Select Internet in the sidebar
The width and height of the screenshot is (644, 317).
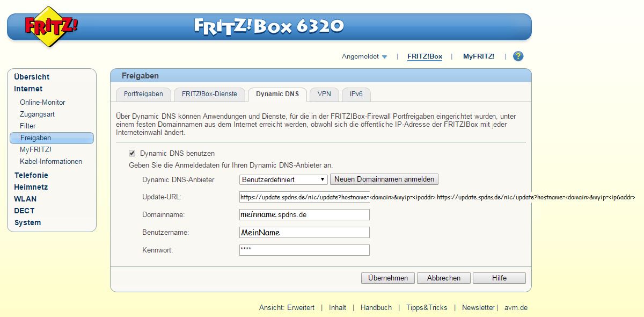[28, 89]
